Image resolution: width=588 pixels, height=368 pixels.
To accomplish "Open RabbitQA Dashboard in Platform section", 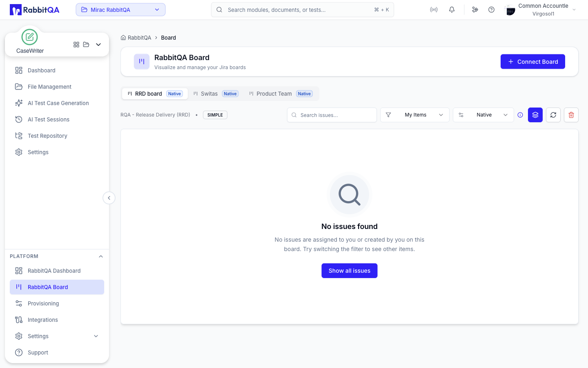I will (57, 271).
